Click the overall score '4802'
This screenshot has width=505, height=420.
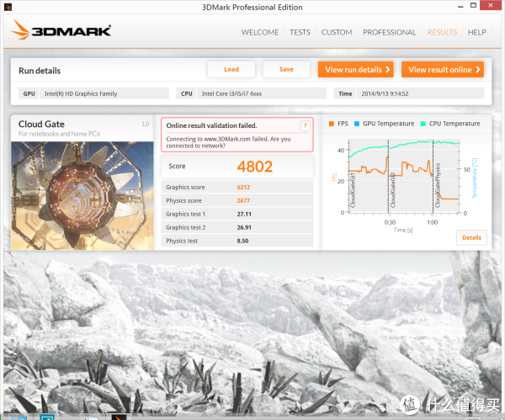(255, 167)
